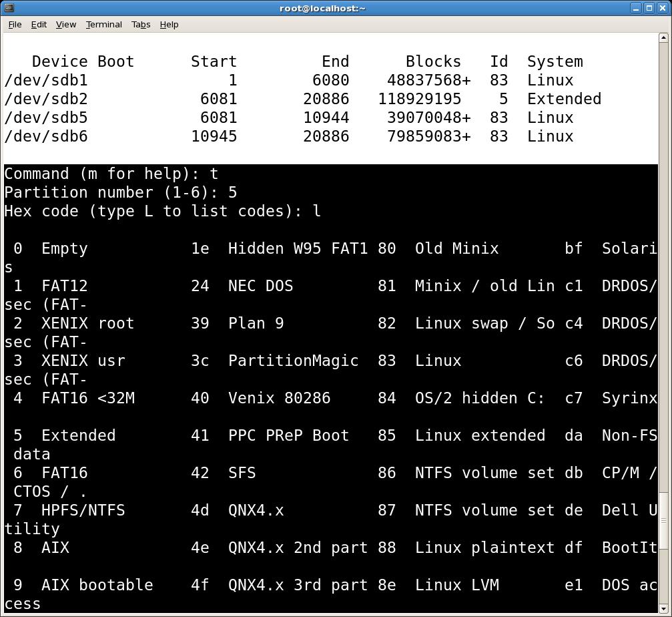Click the title bar showing root@localhost

[x=323, y=7]
